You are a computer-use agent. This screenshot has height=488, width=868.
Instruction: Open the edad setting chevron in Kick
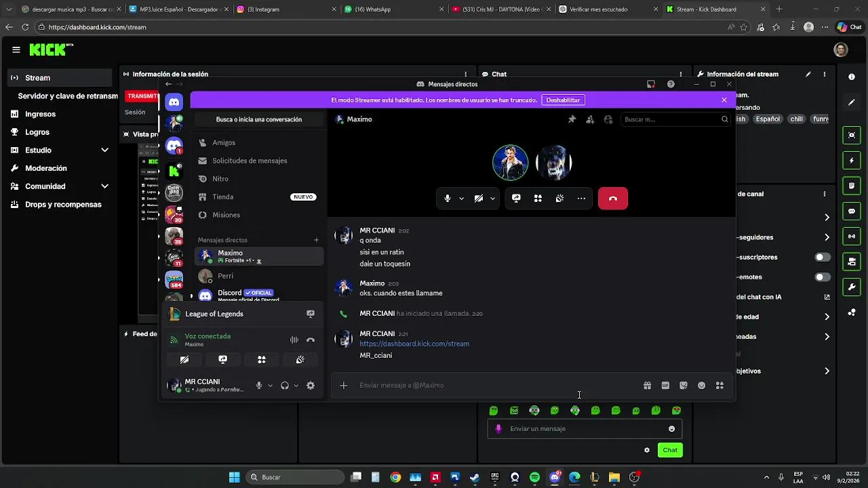click(827, 317)
